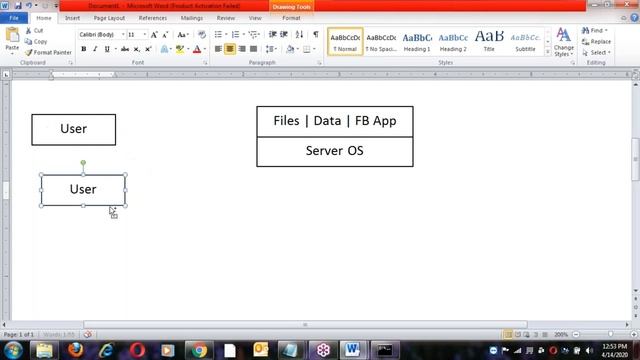The image size is (640, 360).
Task: Toggle Italic formatting
Action: point(95,49)
